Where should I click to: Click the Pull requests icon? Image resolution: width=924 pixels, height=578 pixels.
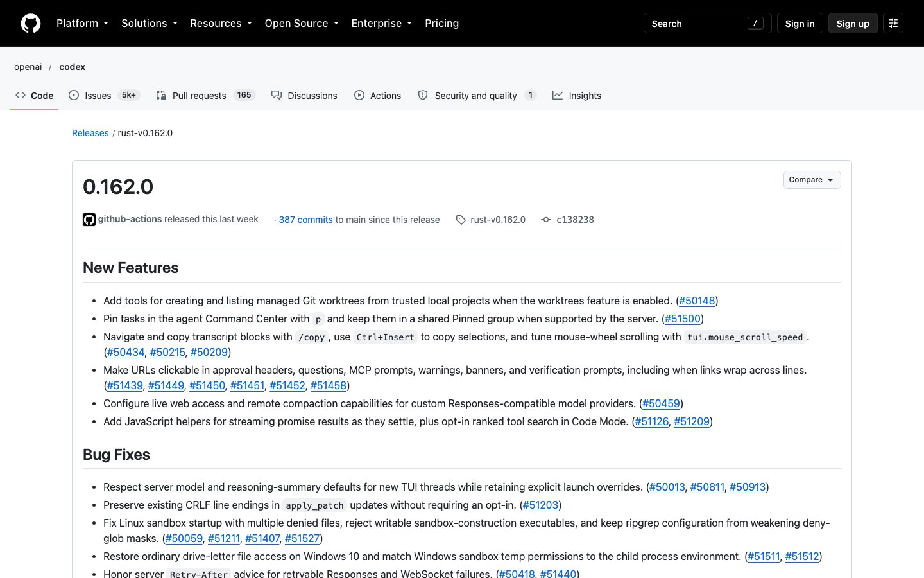[161, 95]
